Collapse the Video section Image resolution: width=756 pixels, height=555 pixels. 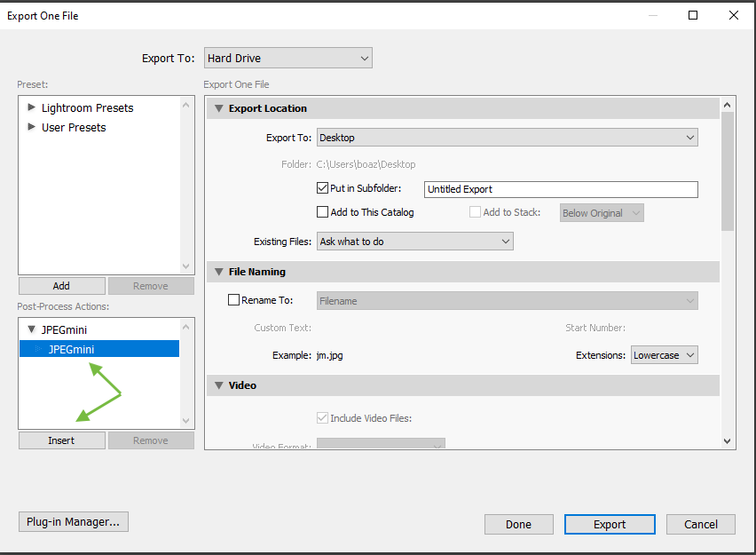(x=219, y=385)
